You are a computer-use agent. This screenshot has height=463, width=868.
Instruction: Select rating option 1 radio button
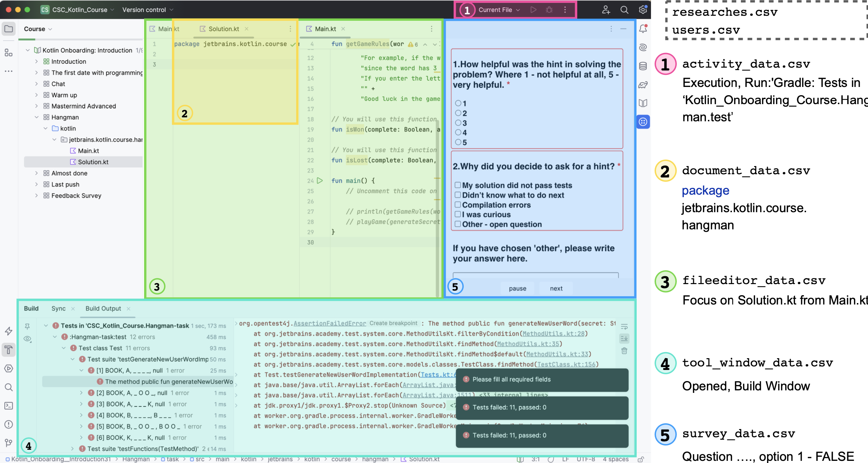tap(458, 103)
